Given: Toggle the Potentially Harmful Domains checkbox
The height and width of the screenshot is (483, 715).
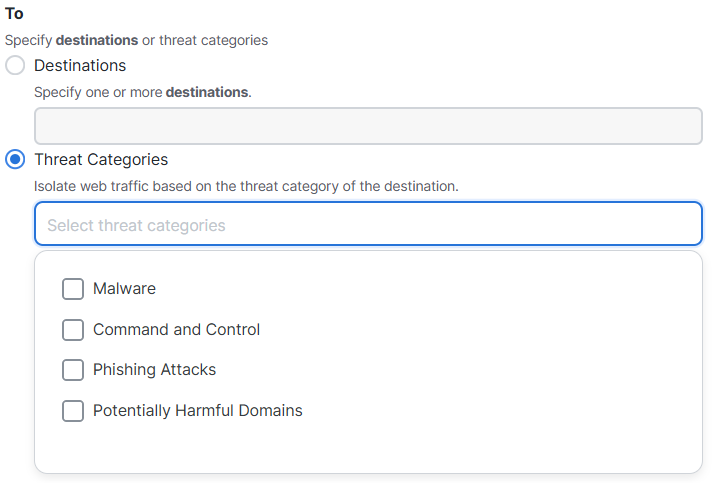Looking at the screenshot, I should click(73, 411).
